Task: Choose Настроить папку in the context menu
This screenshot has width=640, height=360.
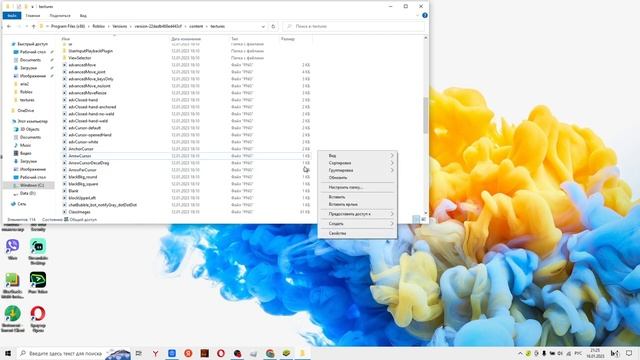Action: (358, 187)
